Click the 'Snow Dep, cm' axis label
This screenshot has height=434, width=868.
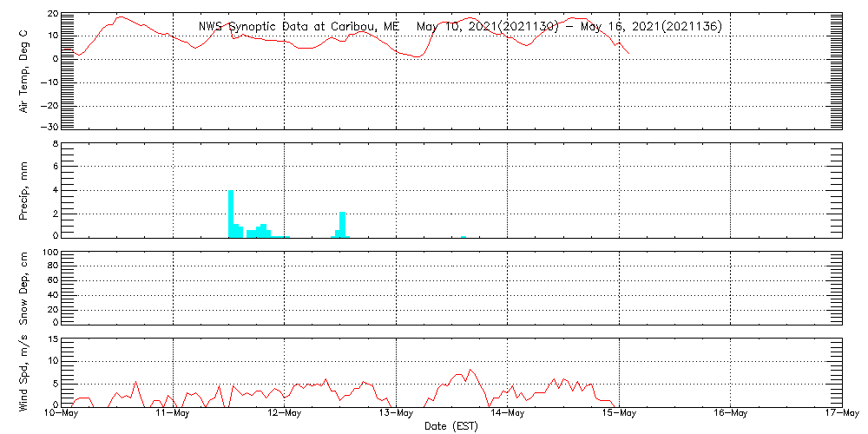pyautogui.click(x=24, y=288)
